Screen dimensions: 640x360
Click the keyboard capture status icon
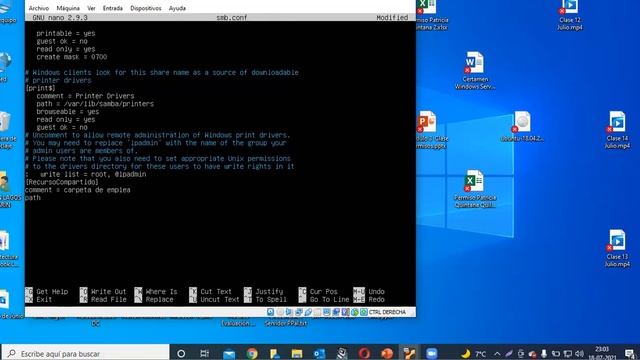point(364,312)
